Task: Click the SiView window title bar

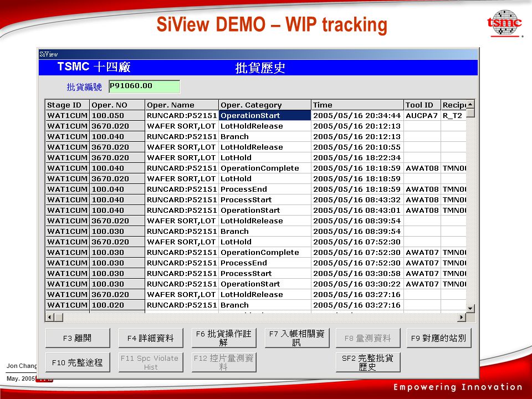Action: coord(258,54)
